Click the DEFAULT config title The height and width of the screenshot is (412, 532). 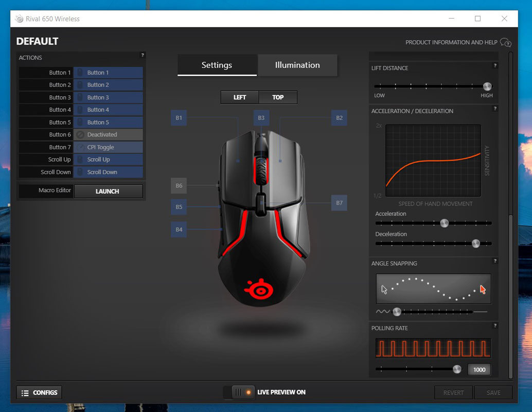click(38, 41)
